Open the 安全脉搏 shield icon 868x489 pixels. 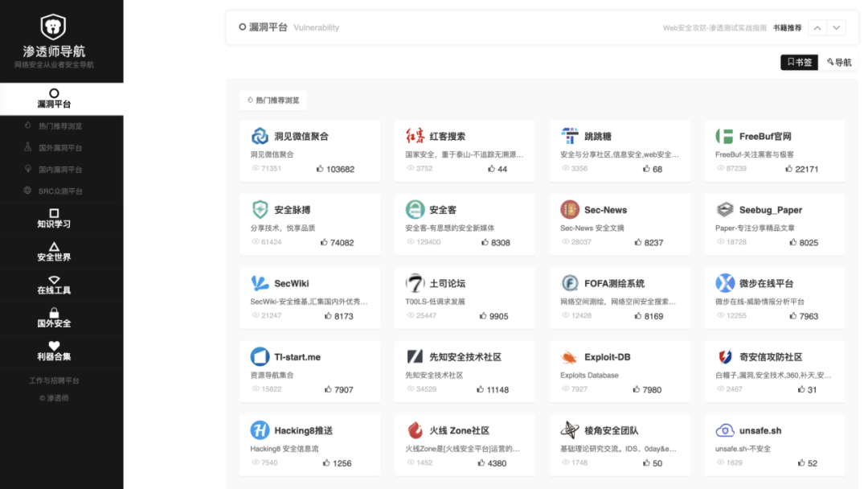[260, 209]
